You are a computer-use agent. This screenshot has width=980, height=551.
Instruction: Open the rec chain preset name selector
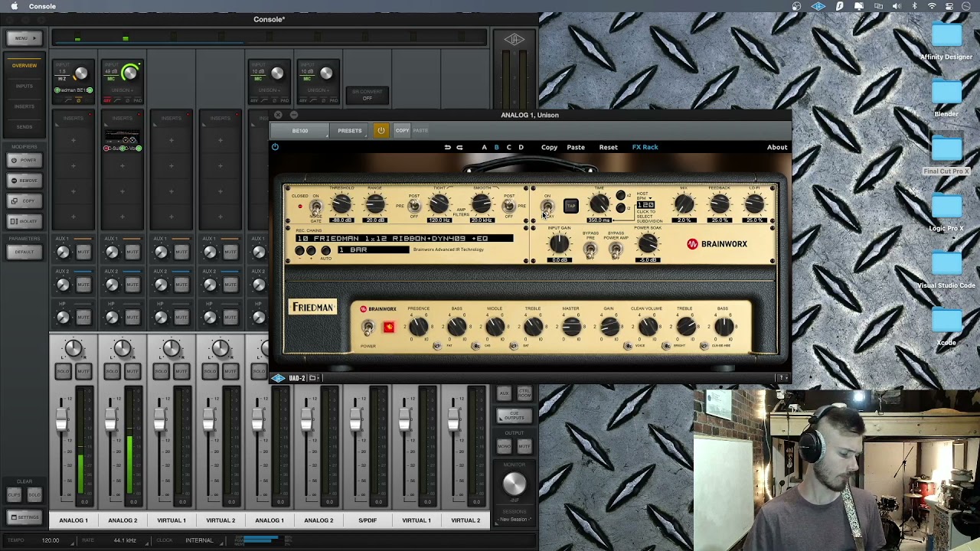(403, 238)
